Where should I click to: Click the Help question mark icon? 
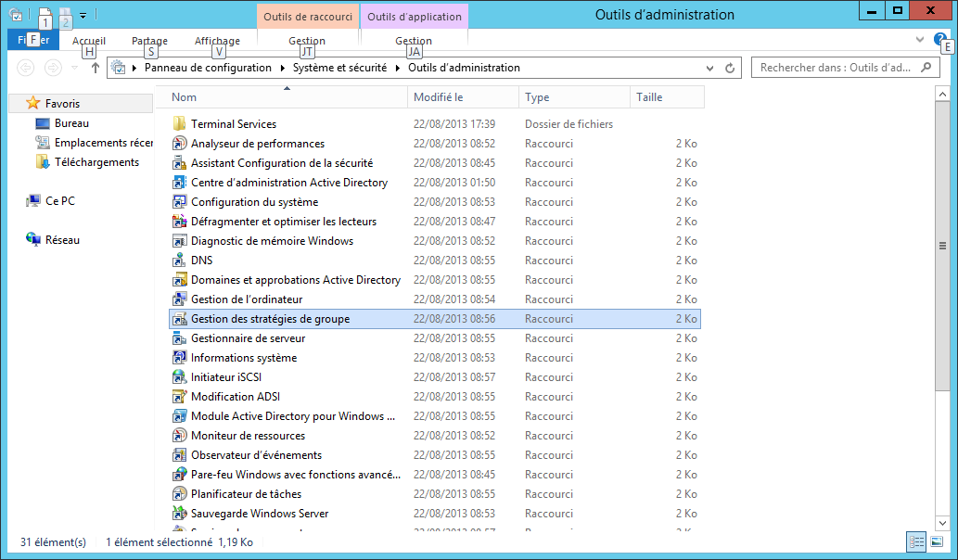click(939, 40)
